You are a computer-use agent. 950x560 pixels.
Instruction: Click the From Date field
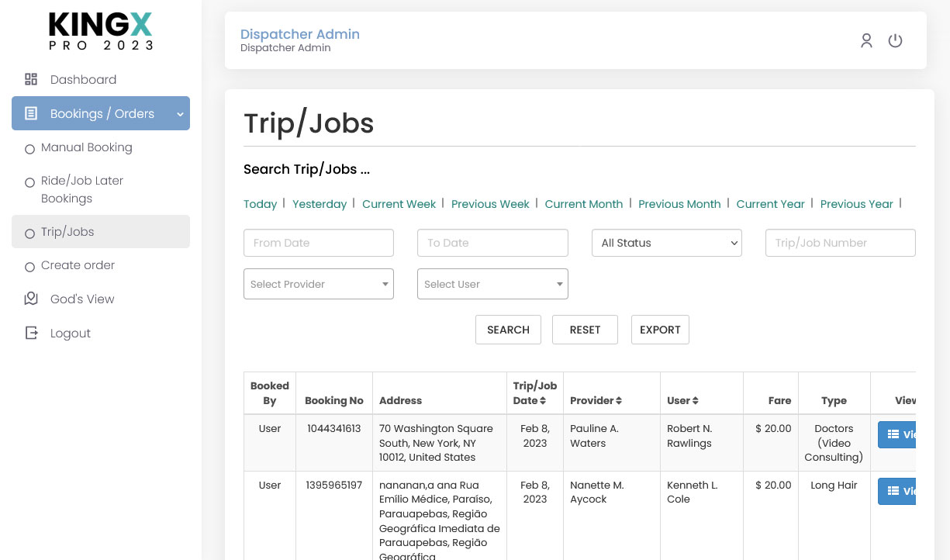pyautogui.click(x=319, y=243)
